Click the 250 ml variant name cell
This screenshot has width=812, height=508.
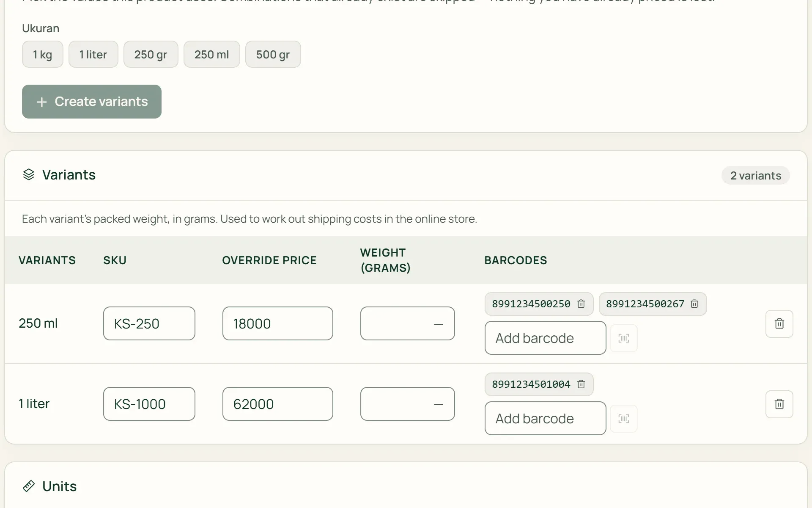pyautogui.click(x=38, y=323)
